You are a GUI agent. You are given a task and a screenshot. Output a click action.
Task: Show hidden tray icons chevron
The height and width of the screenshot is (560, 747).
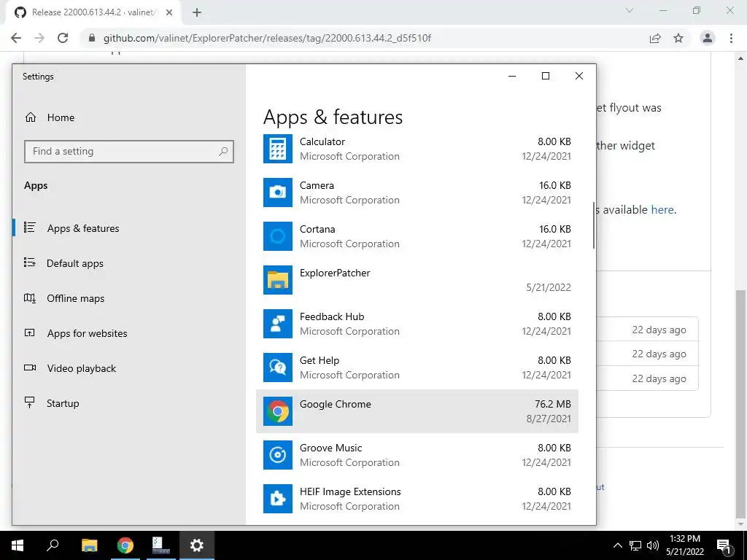pos(617,545)
